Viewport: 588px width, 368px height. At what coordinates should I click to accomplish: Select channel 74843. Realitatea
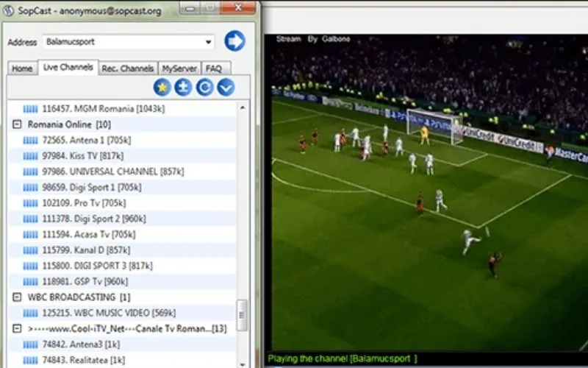[84, 360]
